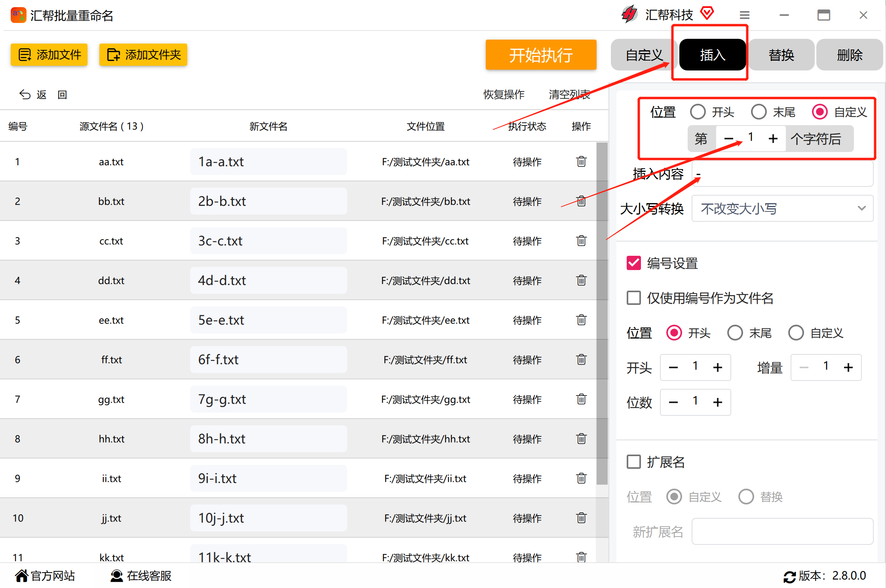Click the 添加文件 button

click(49, 54)
